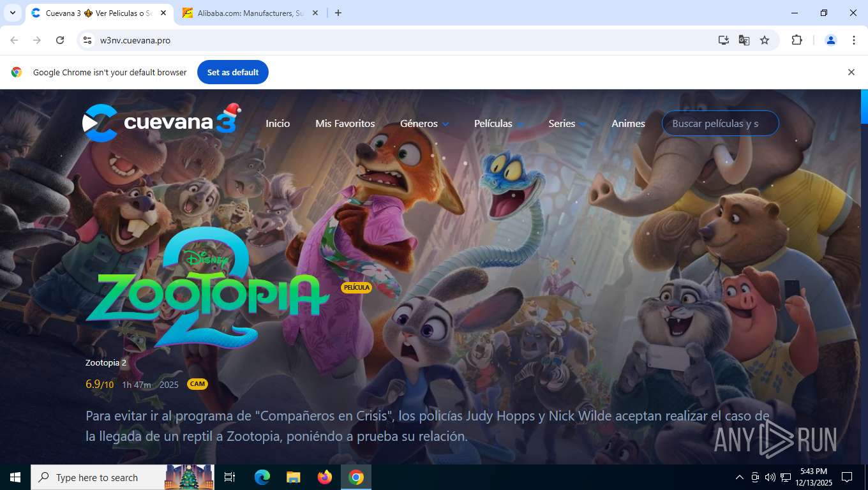Screen dimensions: 868x490
Task: Close the Alibaba.com tab
Action: pos(315,13)
